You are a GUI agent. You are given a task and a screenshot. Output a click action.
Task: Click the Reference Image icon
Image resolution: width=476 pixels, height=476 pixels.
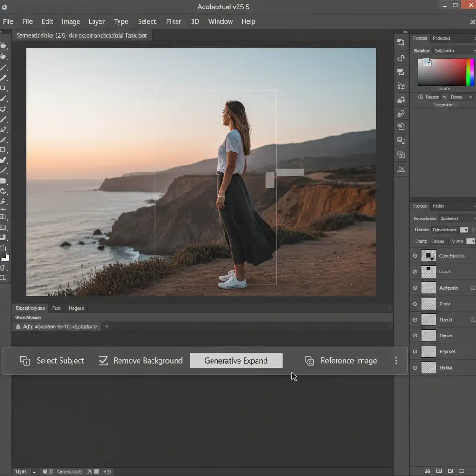point(309,361)
